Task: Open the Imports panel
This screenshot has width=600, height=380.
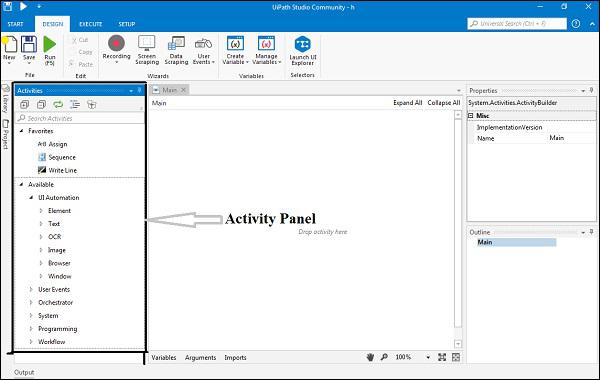Action: pos(235,357)
